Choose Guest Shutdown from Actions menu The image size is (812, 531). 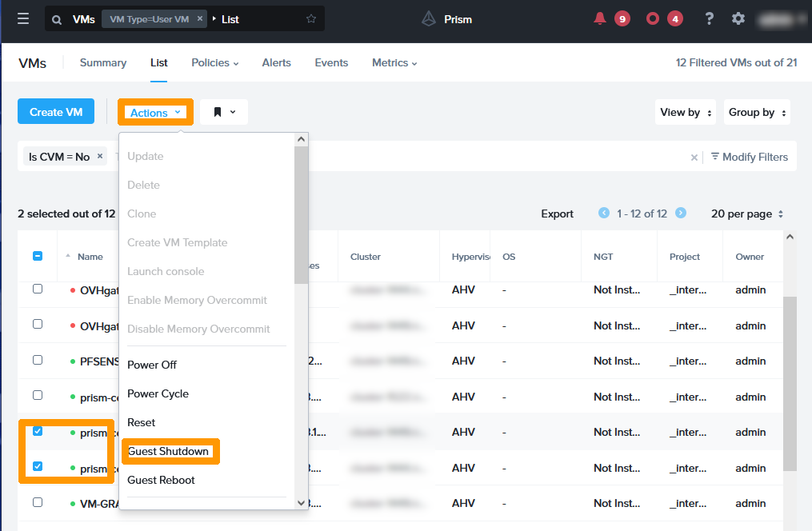(x=169, y=451)
